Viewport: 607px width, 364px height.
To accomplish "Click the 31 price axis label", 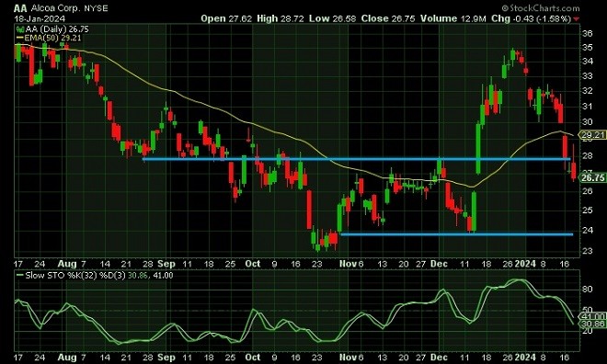I will 588,106.
